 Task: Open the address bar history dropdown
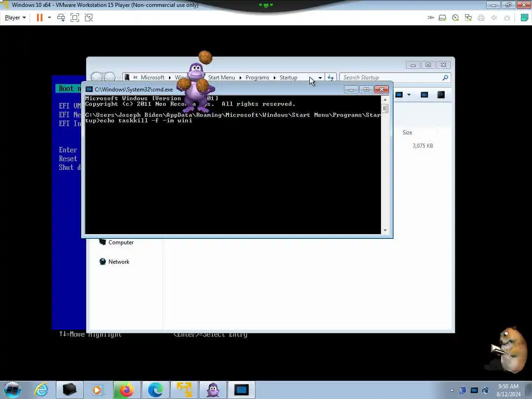pos(320,78)
